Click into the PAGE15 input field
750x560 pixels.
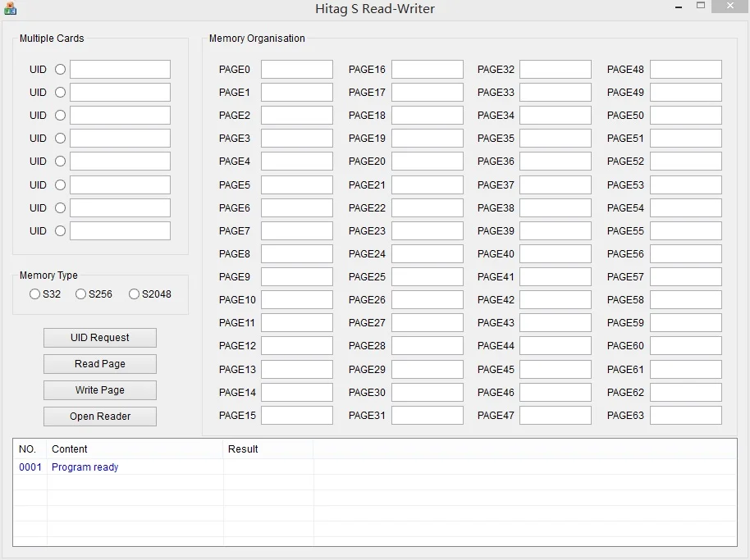[x=297, y=415]
